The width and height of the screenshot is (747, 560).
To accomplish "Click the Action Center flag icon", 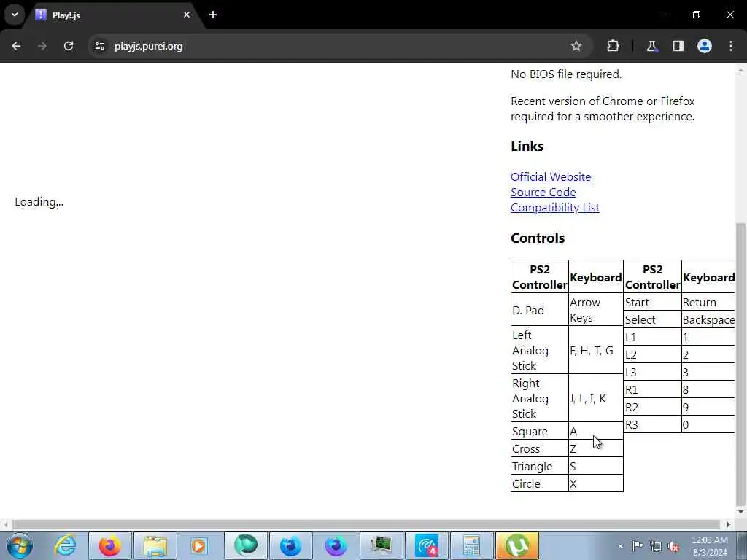I will 638,546.
